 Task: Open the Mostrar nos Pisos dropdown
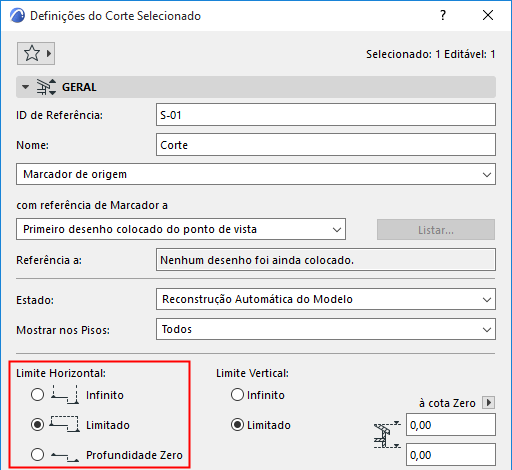point(326,329)
